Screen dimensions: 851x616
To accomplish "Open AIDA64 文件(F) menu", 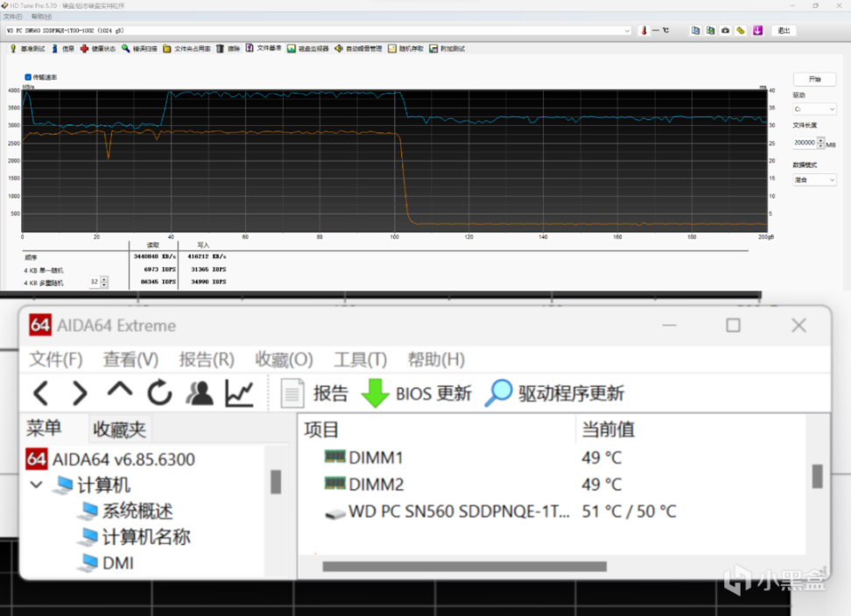I will [x=56, y=360].
